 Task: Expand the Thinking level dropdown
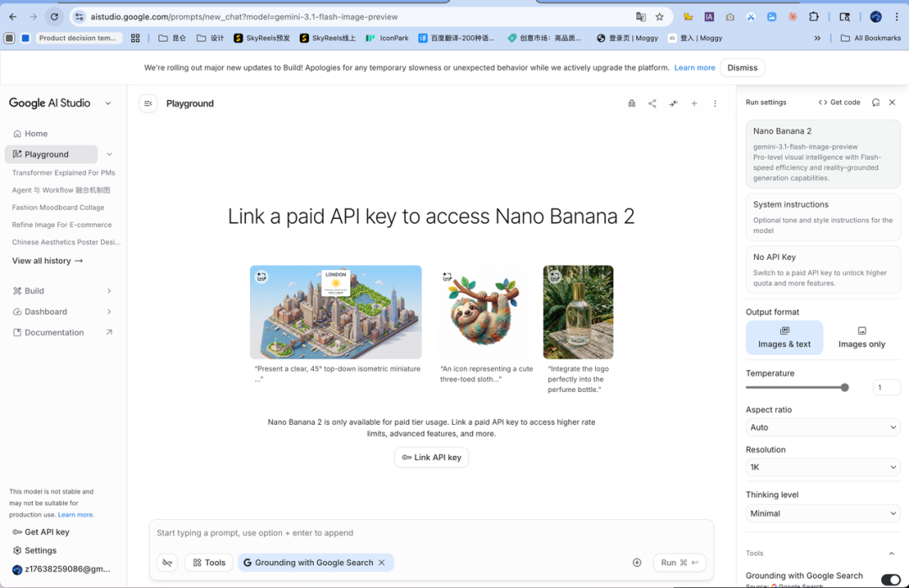point(822,513)
